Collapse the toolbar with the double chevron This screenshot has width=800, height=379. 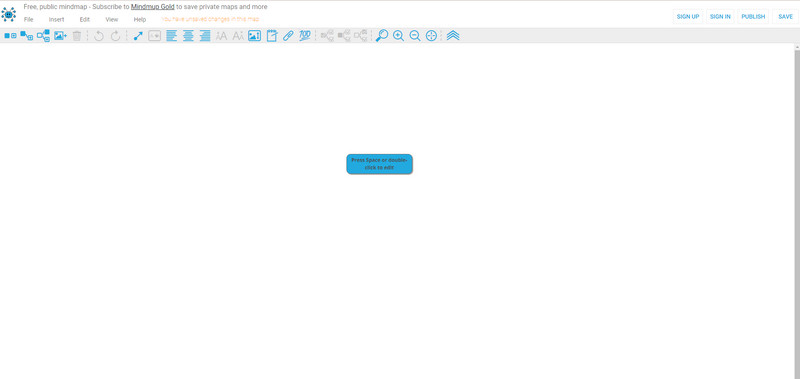click(x=453, y=36)
